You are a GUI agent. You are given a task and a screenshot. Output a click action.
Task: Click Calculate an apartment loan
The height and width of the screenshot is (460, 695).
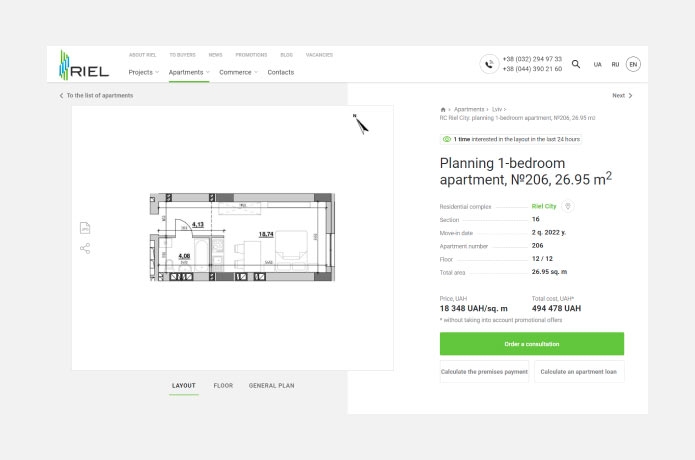(578, 371)
